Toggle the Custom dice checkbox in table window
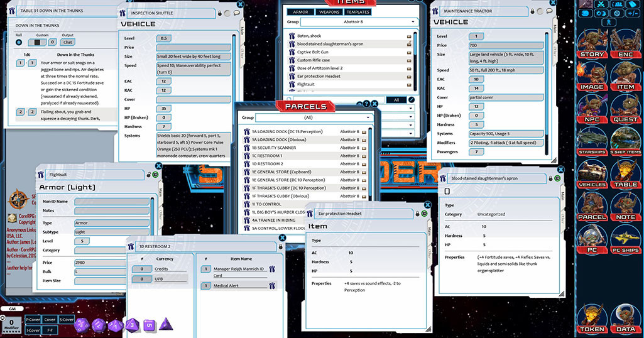The height and width of the screenshot is (338, 644). [x=37, y=42]
